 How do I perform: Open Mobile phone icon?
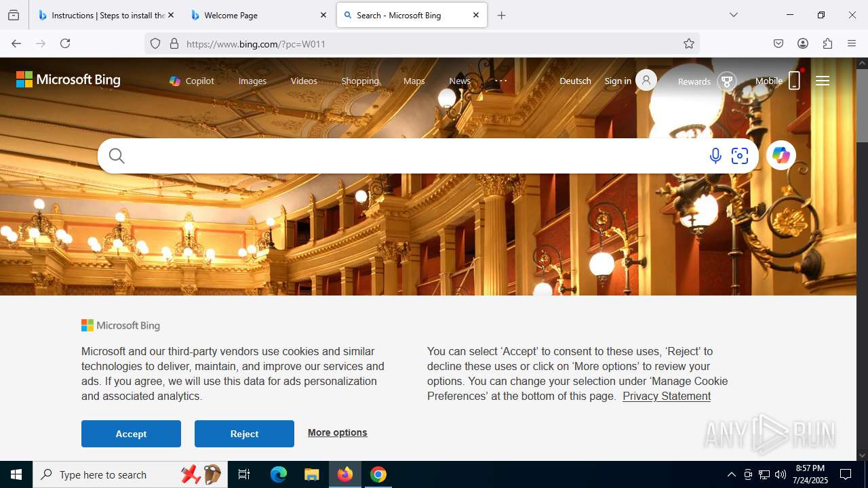click(795, 81)
